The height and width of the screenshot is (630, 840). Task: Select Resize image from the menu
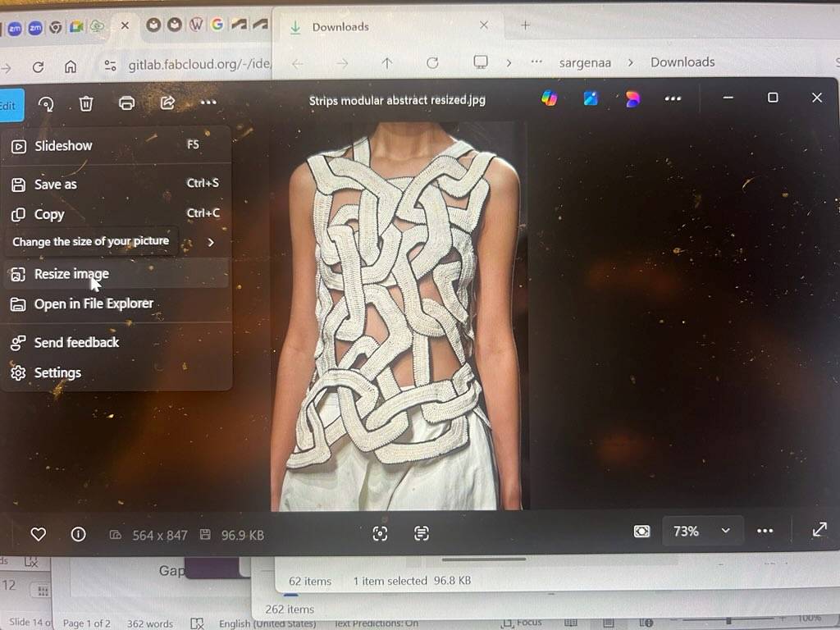coord(71,274)
